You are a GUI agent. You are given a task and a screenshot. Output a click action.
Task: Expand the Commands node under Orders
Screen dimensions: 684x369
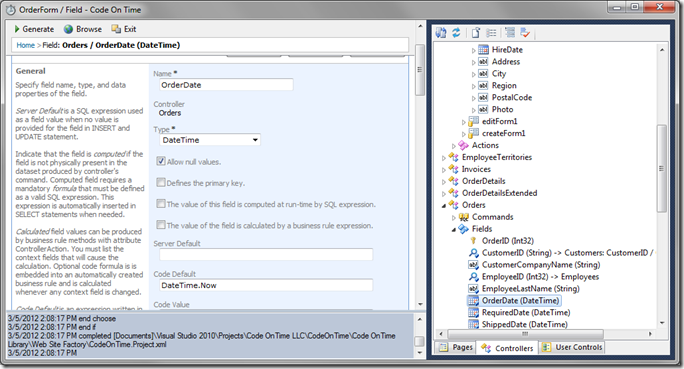tap(454, 217)
